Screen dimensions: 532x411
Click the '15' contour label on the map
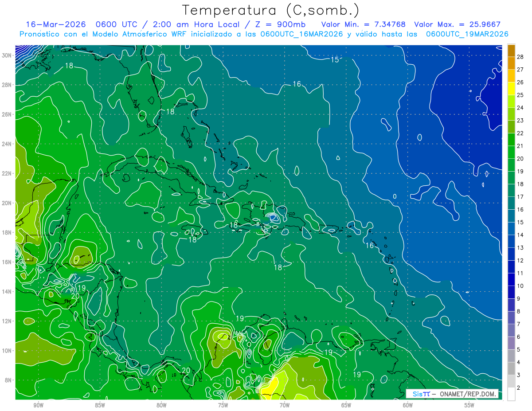click(335, 59)
